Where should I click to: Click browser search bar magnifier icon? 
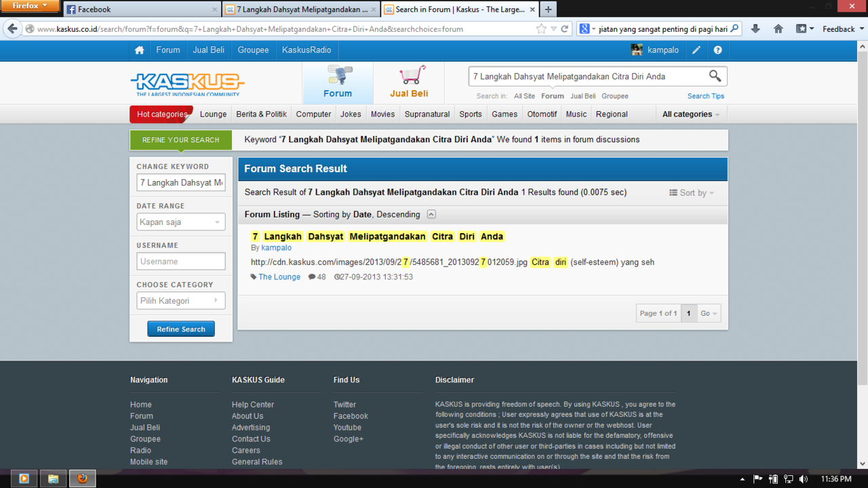734,29
